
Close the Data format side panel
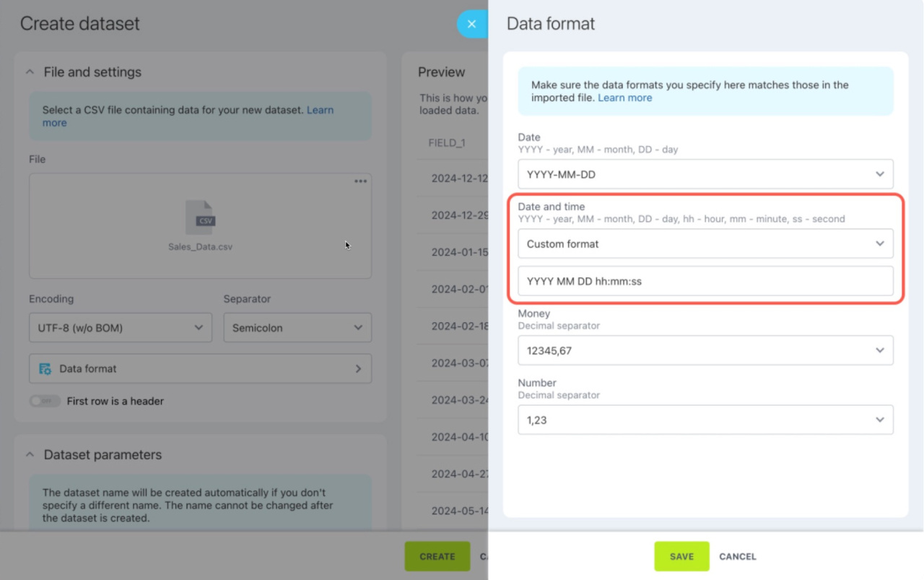pos(471,24)
